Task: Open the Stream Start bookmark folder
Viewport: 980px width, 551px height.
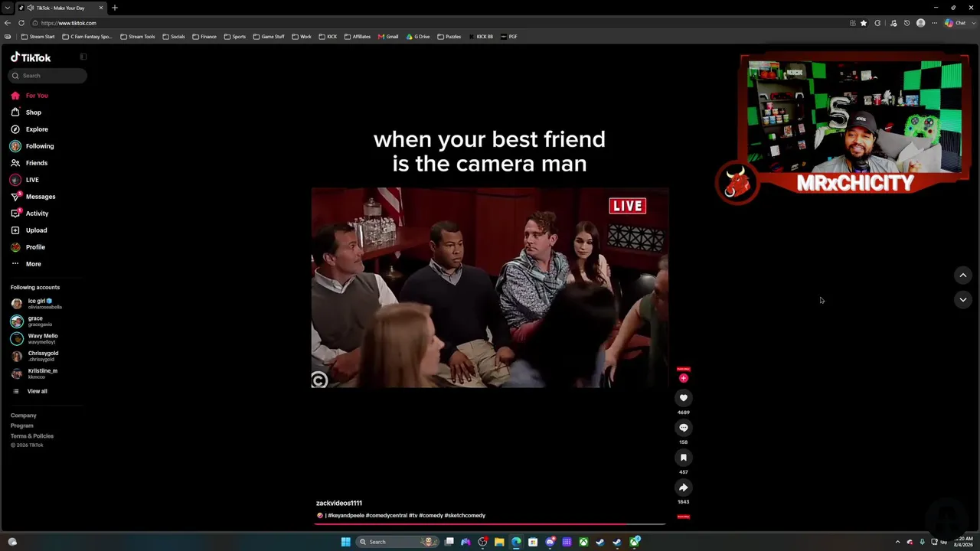Action: pos(38,37)
